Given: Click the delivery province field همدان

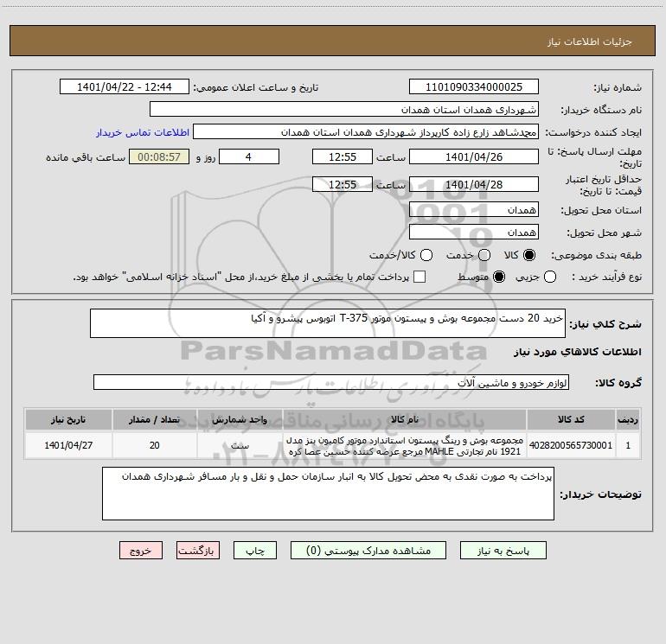Looking at the screenshot, I should [x=474, y=209].
